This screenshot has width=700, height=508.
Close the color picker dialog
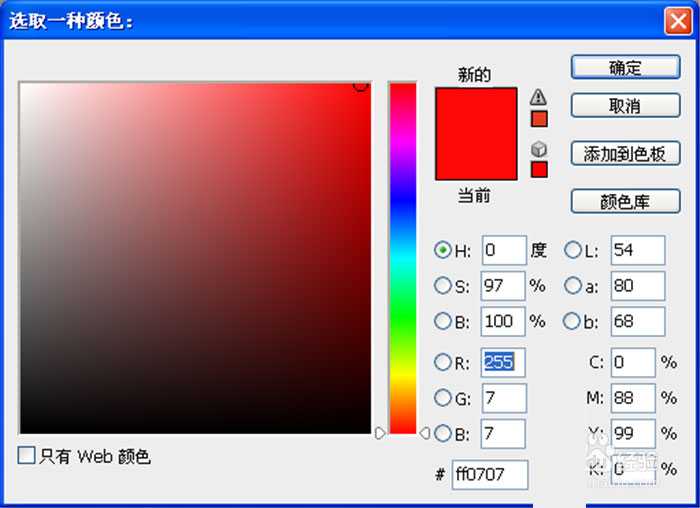pos(678,21)
